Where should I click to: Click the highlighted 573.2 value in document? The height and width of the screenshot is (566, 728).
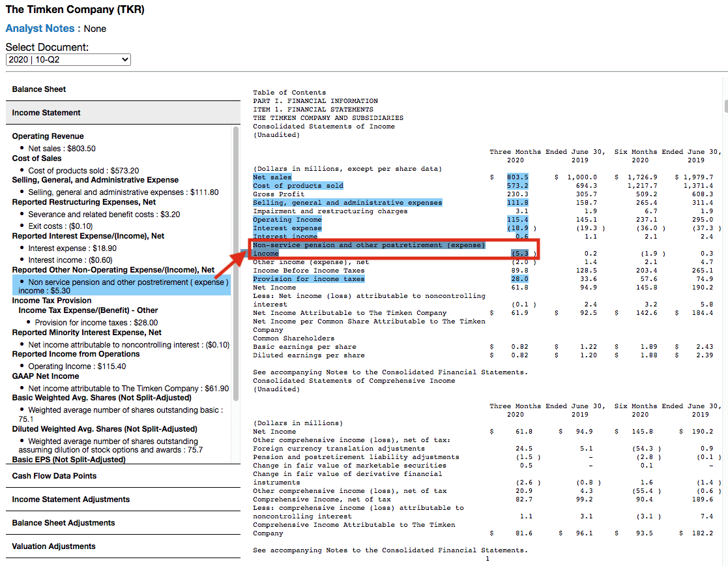(x=517, y=185)
